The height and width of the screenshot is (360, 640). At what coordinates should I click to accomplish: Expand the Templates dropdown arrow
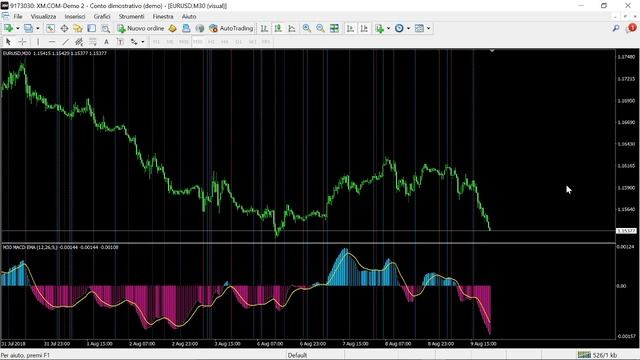click(x=428, y=28)
